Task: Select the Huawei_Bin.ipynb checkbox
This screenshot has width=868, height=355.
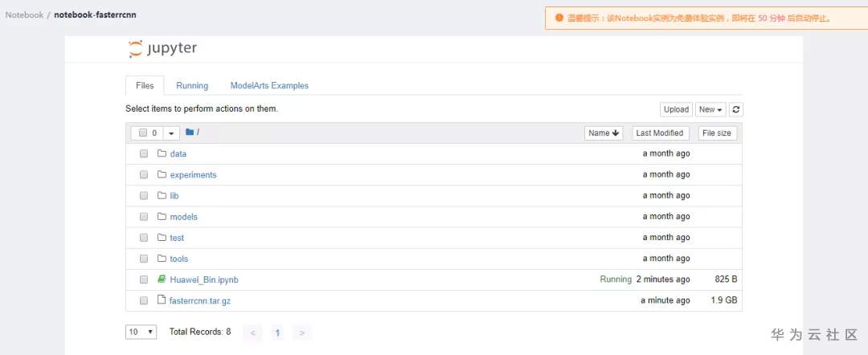Action: 144,280
